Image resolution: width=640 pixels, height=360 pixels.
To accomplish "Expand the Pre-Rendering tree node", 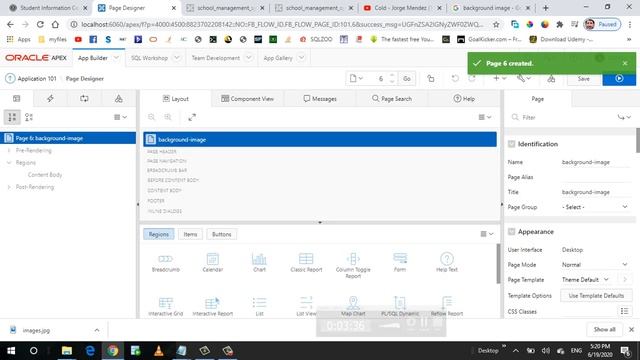I will point(9,150).
